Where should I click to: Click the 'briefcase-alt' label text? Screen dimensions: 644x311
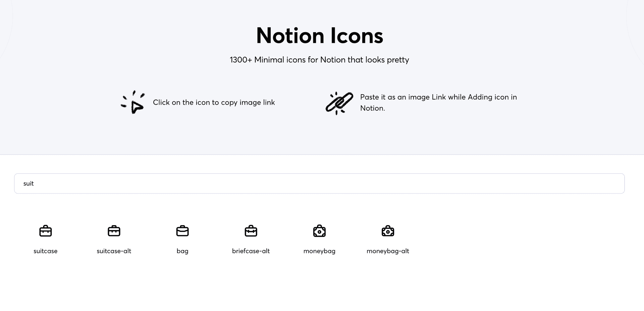coord(251,251)
